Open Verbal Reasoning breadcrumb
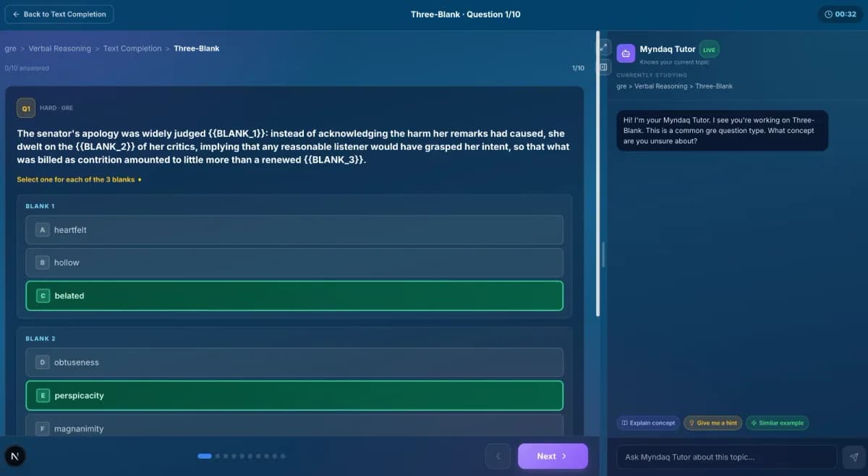This screenshot has height=476, width=868. coord(60,48)
